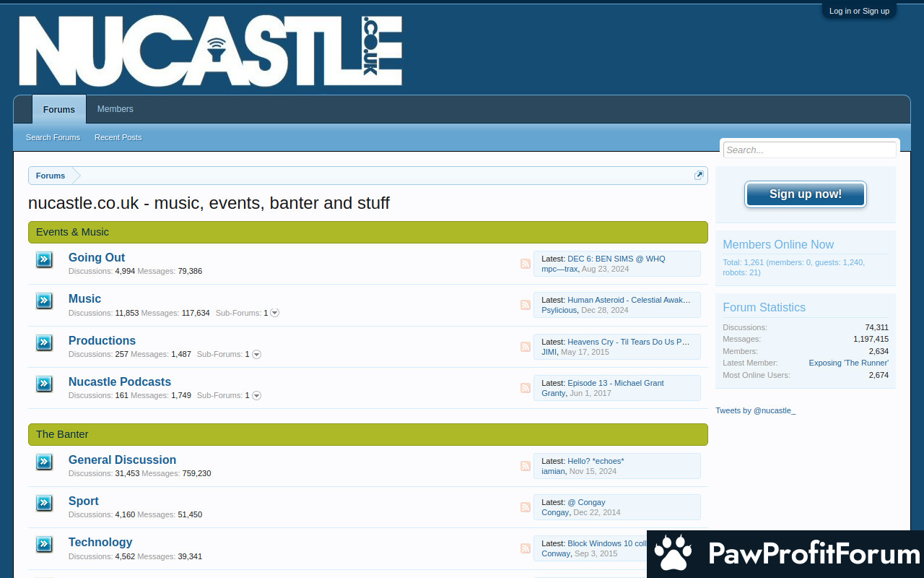Click RSS icon next to General Discussion
924x578 pixels.
tap(526, 466)
